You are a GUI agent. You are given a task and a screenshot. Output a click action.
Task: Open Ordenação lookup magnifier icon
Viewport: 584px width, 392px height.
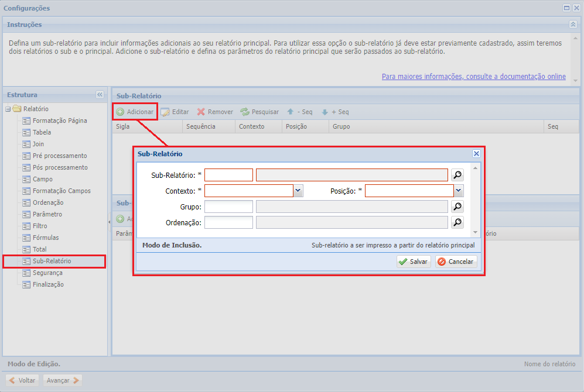(x=457, y=222)
